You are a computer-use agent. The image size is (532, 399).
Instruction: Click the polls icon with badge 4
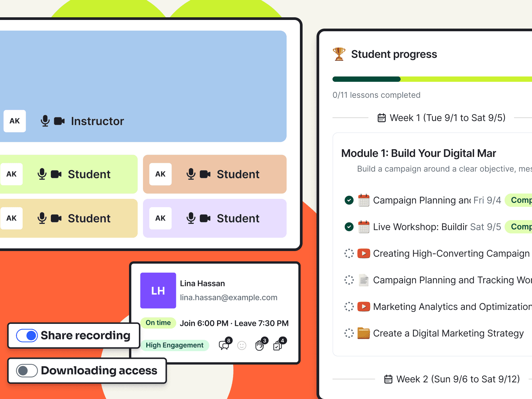pyautogui.click(x=279, y=344)
